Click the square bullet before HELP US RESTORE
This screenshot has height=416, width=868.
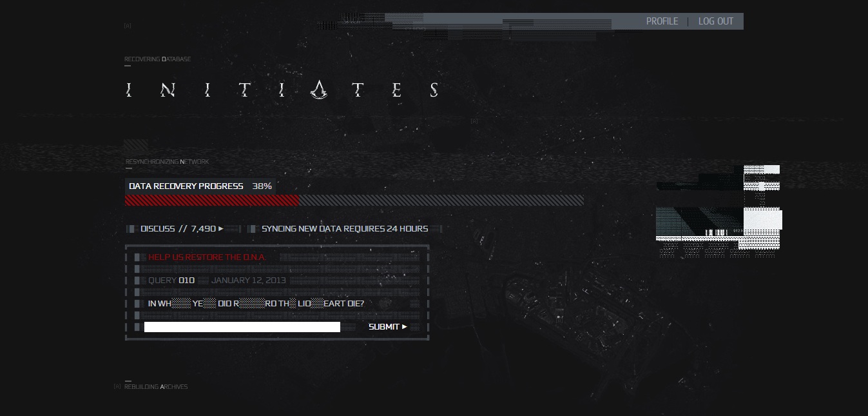click(x=137, y=257)
